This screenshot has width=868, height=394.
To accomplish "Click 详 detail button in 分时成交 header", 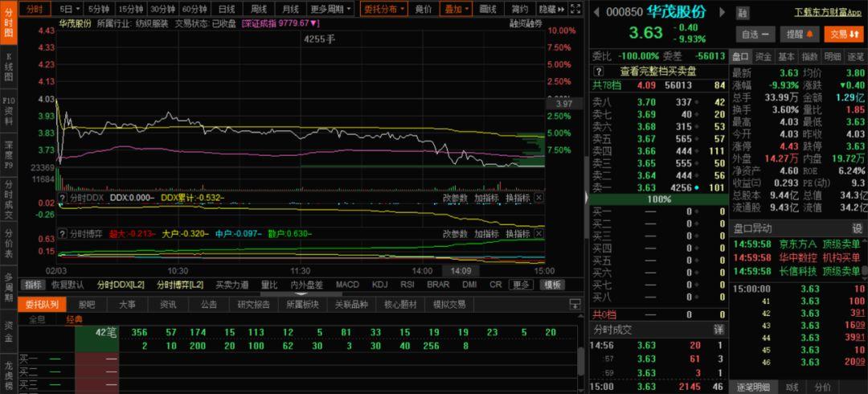I will (x=719, y=330).
